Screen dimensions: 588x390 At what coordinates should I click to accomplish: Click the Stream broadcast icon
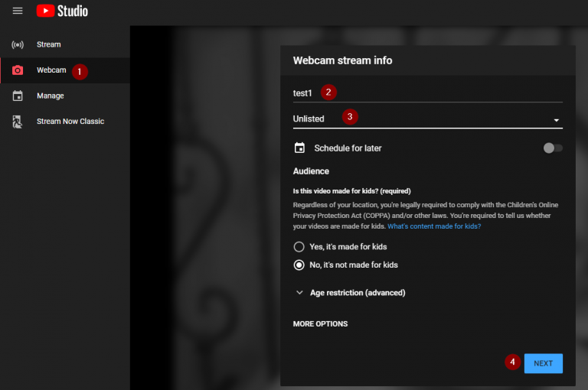(18, 44)
